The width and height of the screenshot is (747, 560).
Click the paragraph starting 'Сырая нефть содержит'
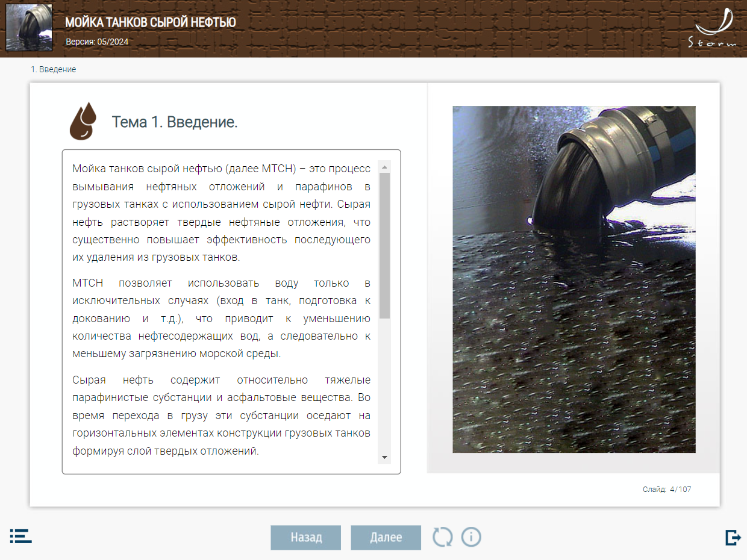pyautogui.click(x=221, y=415)
